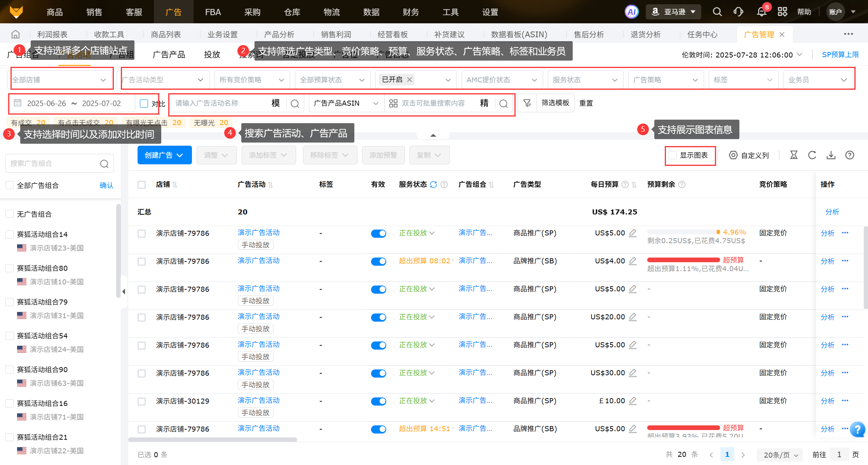Click the SP预算上限 link

[840, 55]
